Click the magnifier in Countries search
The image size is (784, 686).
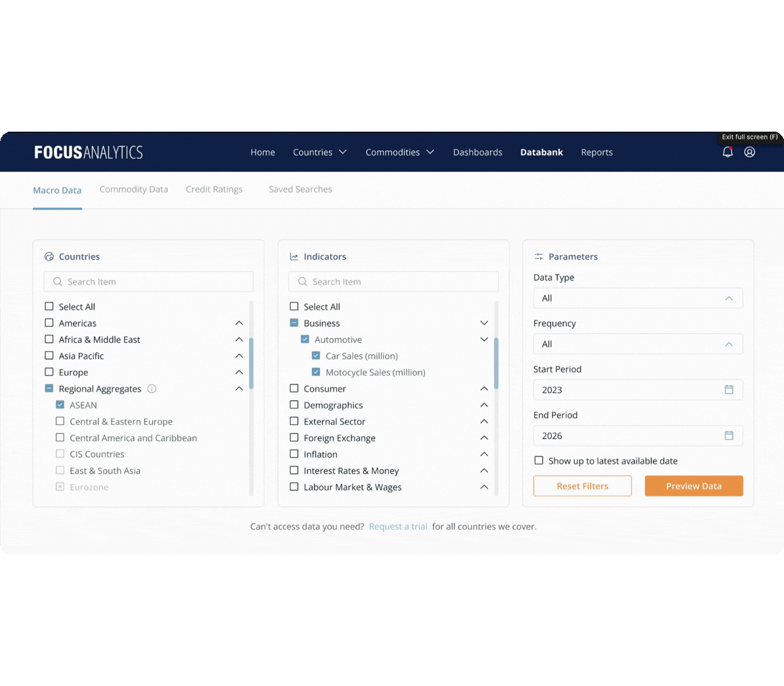(x=58, y=282)
